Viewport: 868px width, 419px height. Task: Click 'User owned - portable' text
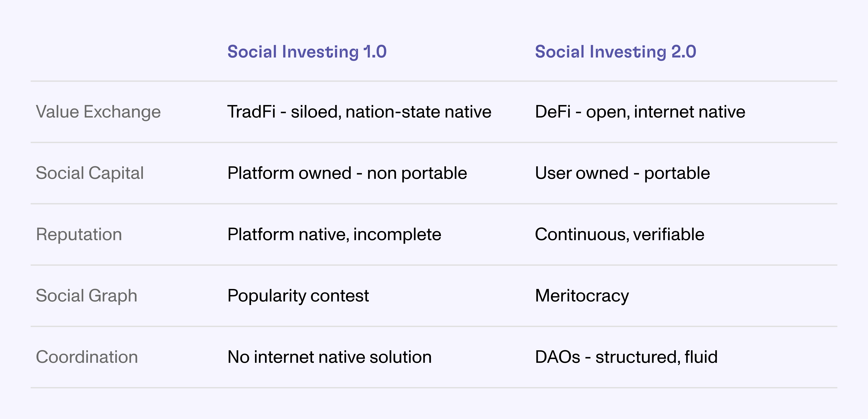[x=622, y=173]
